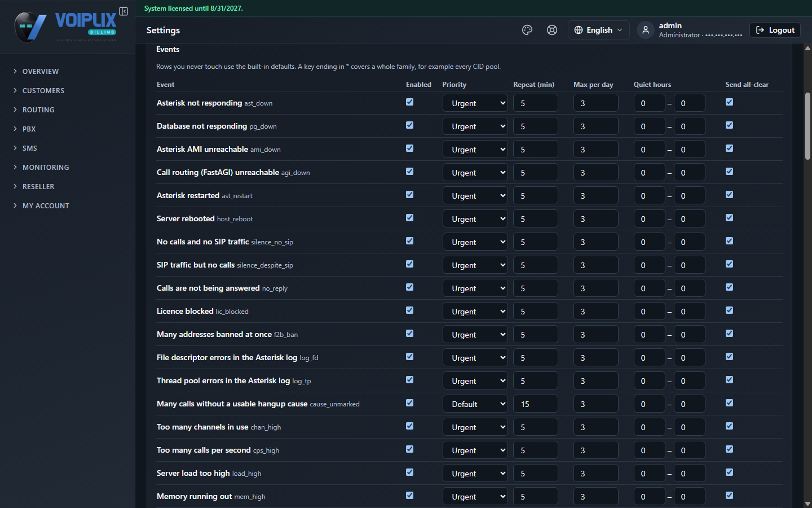
Task: Focus Max per day field for Call routing unreachable
Action: click(x=595, y=173)
